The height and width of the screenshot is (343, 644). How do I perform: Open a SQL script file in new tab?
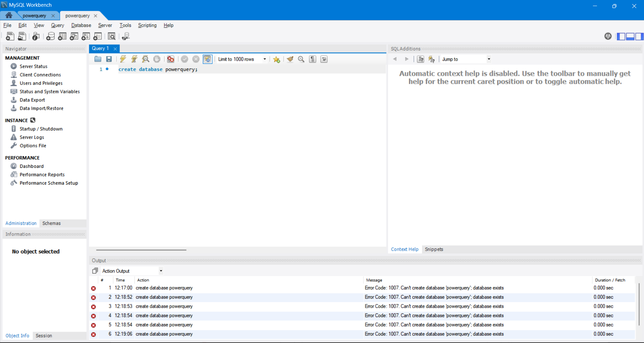coord(22,36)
